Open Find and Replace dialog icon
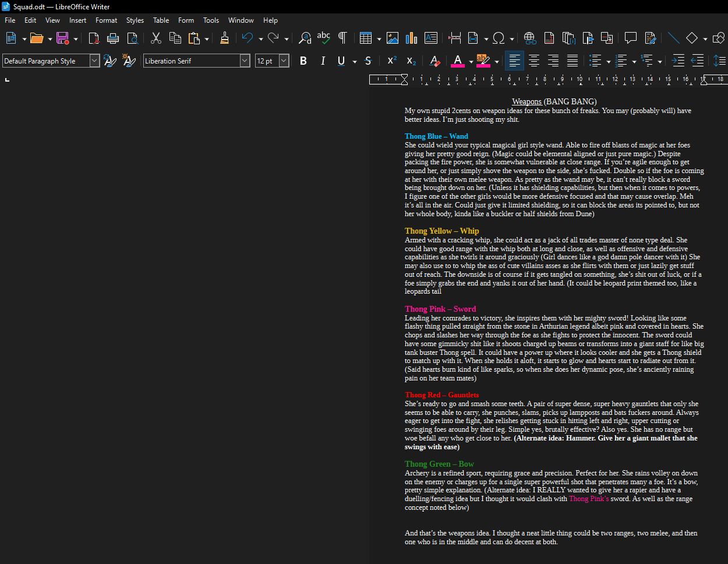This screenshot has width=728, height=564. coord(305,38)
